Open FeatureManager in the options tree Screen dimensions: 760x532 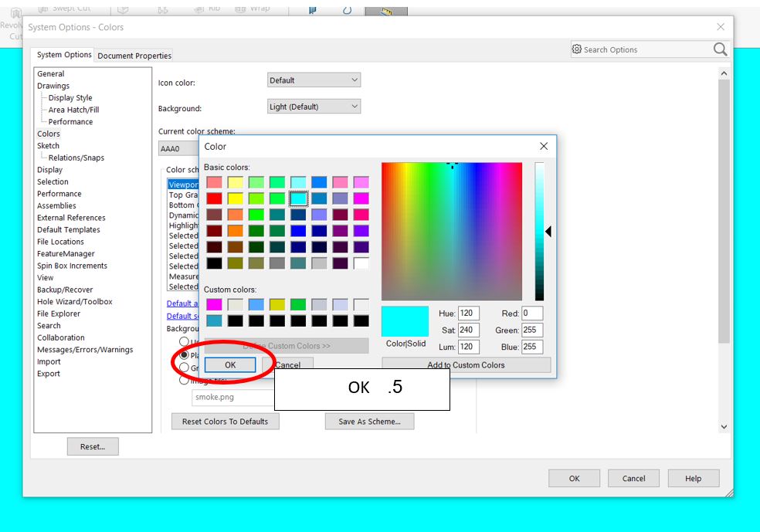66,254
